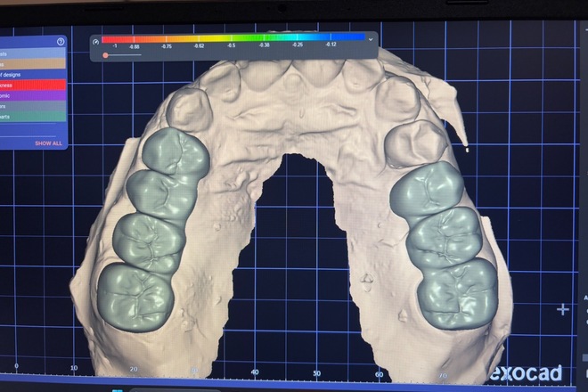Screen dimensions: 588x392
Task: Open the Windows Start button
Action: point(116,389)
